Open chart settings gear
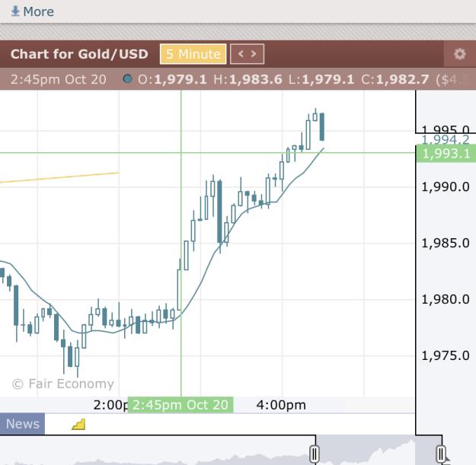The image size is (476, 465). pyautogui.click(x=459, y=54)
